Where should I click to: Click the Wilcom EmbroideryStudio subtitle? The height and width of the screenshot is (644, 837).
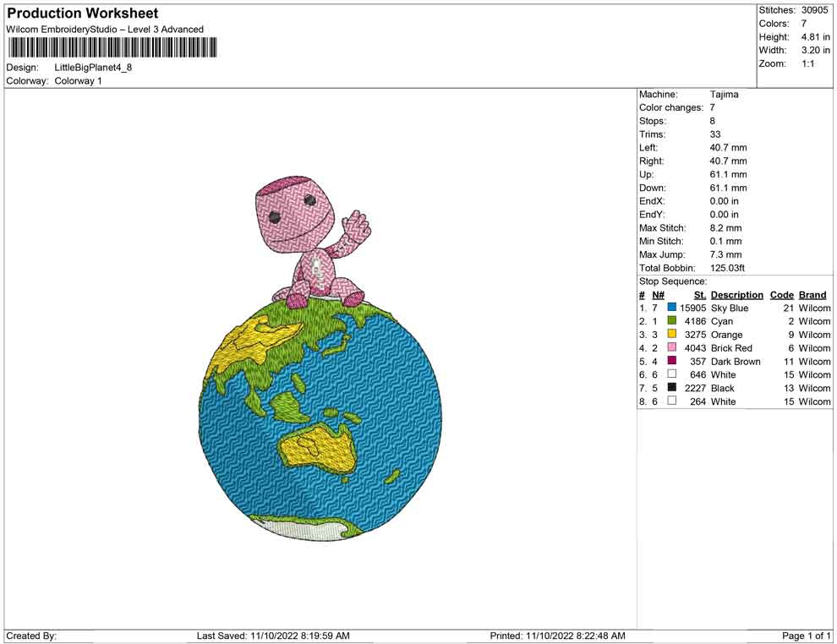tap(105, 30)
